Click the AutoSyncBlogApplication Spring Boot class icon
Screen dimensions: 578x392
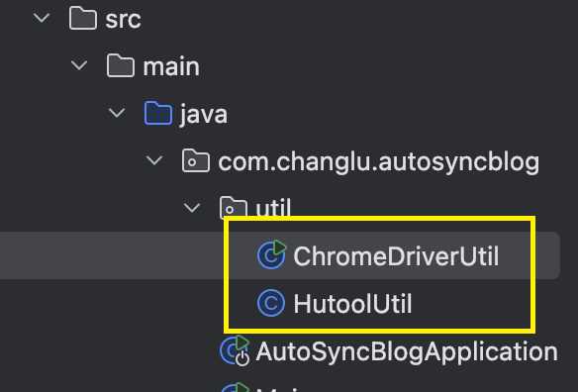pyautogui.click(x=235, y=350)
